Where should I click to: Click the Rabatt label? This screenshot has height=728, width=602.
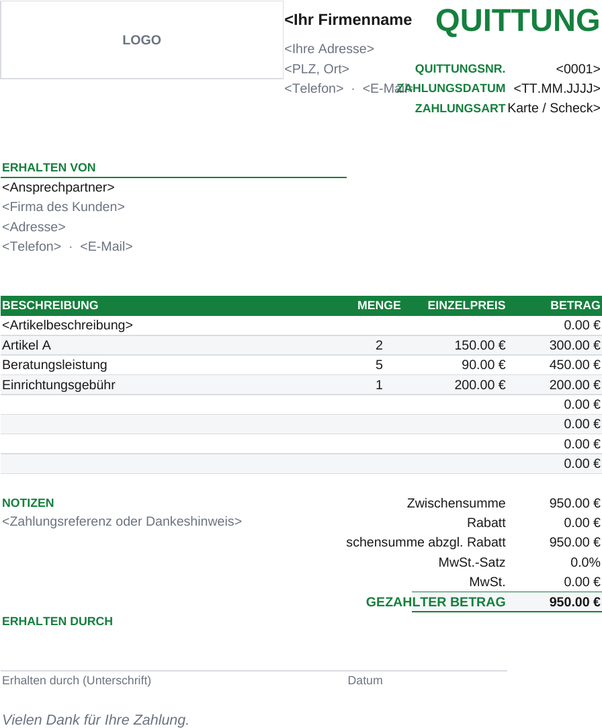tap(486, 523)
